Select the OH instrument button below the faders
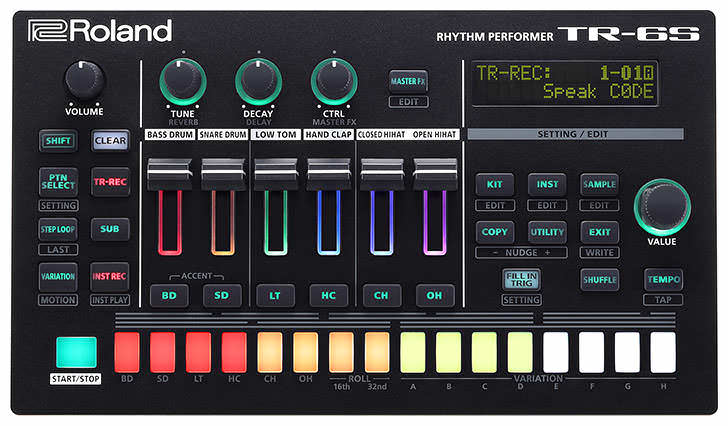This screenshot has width=728, height=426. tap(435, 296)
